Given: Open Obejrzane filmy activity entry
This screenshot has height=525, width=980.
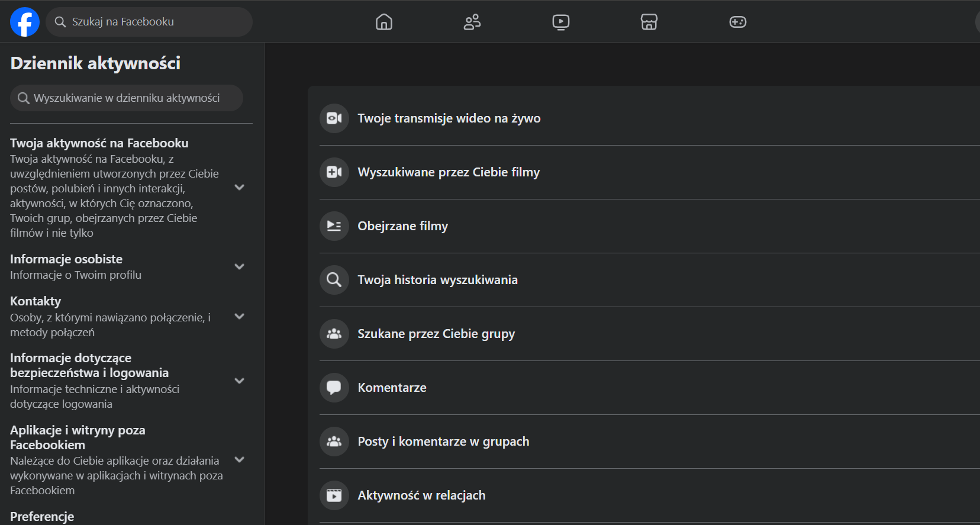Looking at the screenshot, I should coord(650,226).
